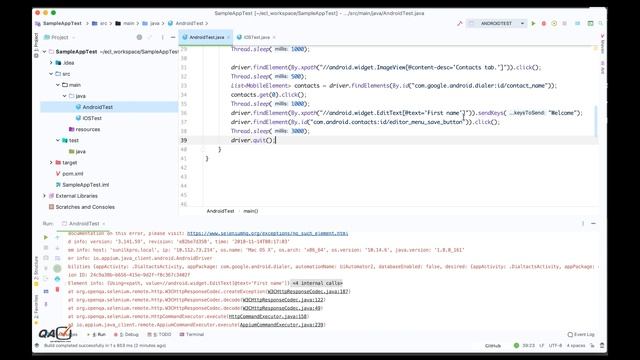Image resolution: width=640 pixels, height=360 pixels.
Task: Click the locate file icon in Project panel
Action: point(139,37)
